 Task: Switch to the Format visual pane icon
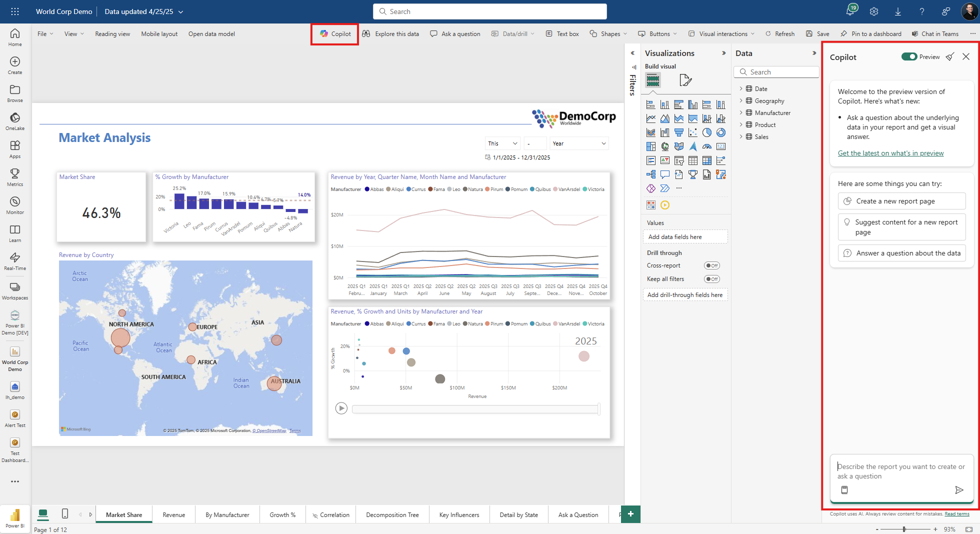coord(685,80)
